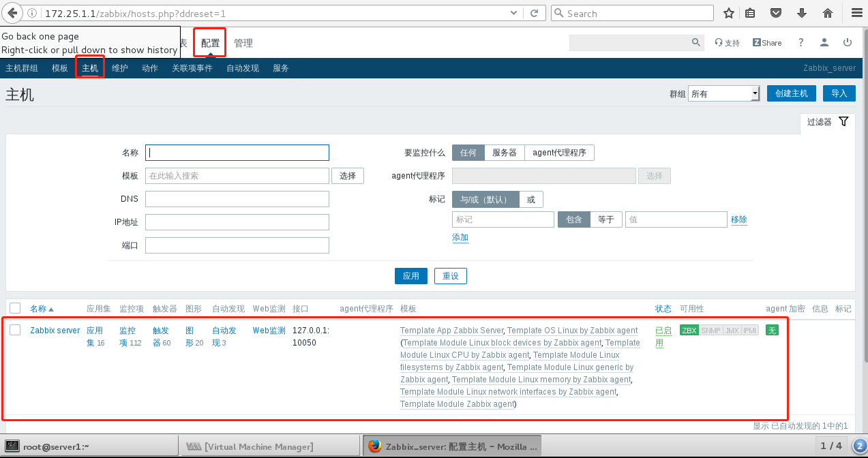Open the 支持 support link
The image size is (868, 458).
pos(727,42)
